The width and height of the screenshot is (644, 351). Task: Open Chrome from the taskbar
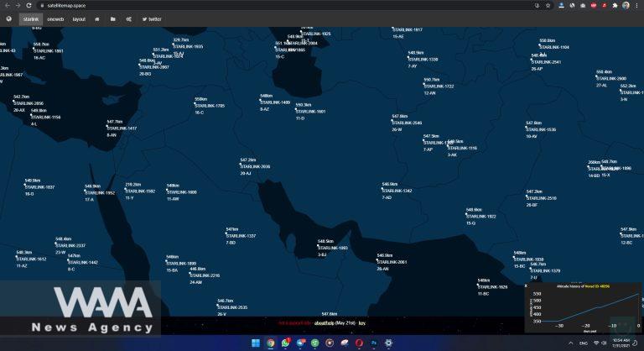pyautogui.click(x=271, y=343)
